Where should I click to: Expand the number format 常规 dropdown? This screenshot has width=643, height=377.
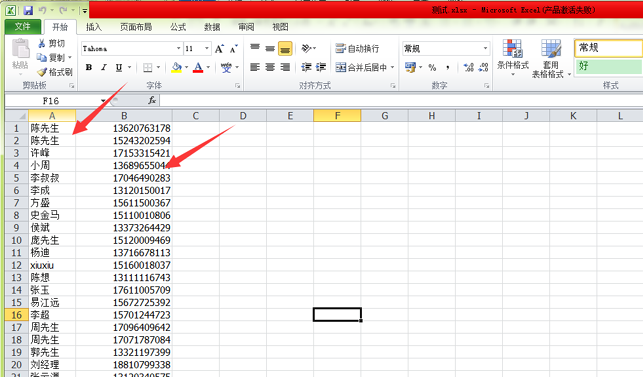486,48
